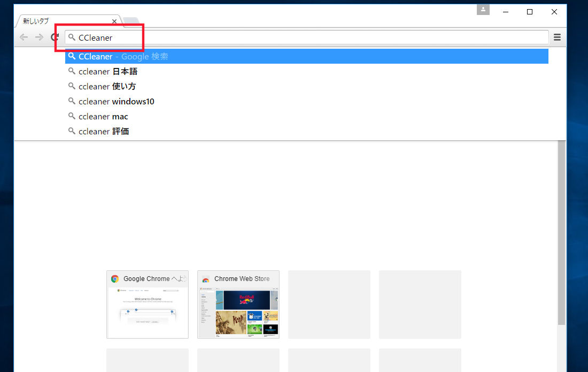Click the address bar containing CCleaner

point(307,37)
